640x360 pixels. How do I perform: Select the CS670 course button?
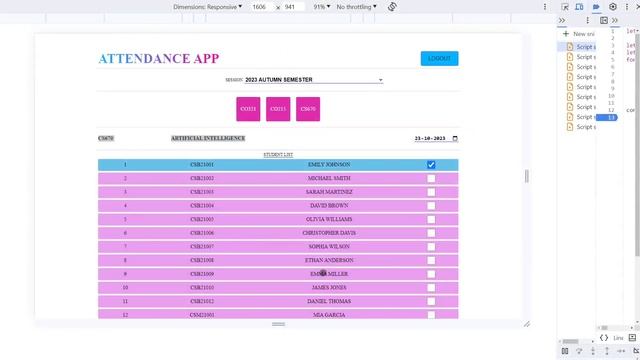[x=308, y=109]
